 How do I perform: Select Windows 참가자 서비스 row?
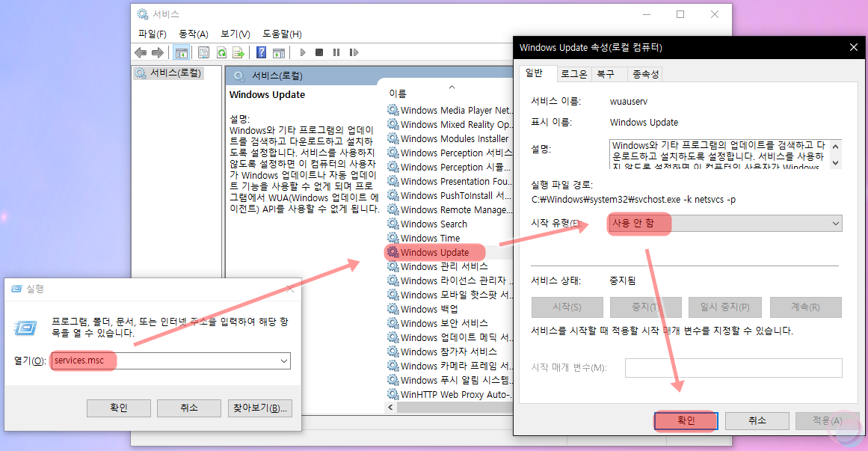(x=449, y=352)
